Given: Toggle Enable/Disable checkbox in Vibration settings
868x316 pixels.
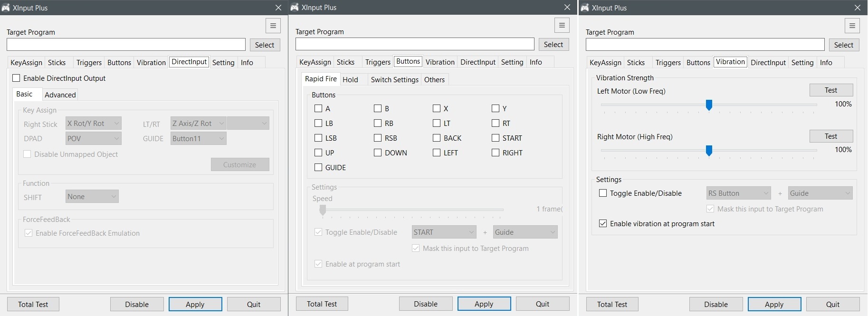Looking at the screenshot, I should [x=603, y=193].
